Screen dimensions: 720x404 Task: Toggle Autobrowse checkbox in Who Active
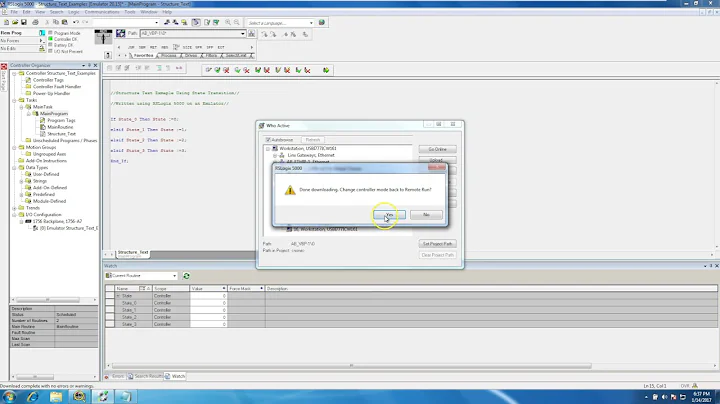268,140
